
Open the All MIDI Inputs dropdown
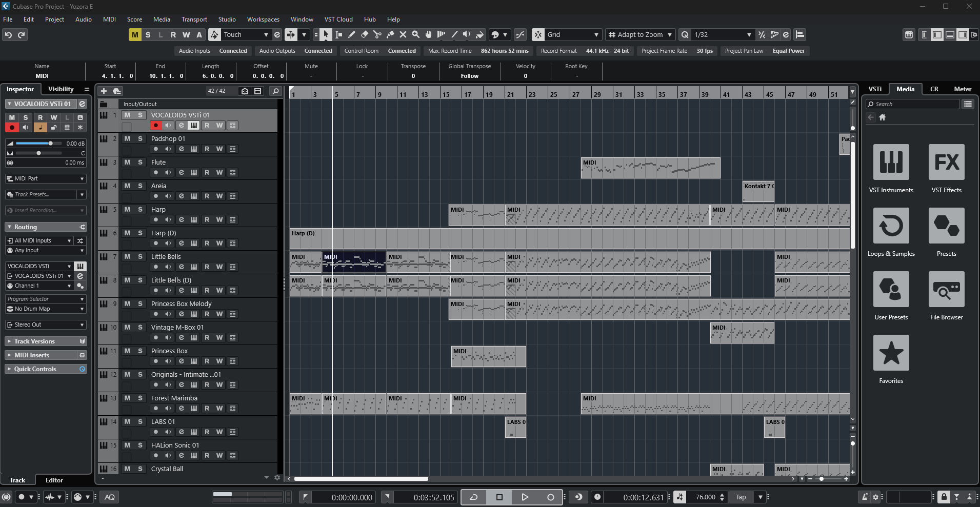(39, 240)
